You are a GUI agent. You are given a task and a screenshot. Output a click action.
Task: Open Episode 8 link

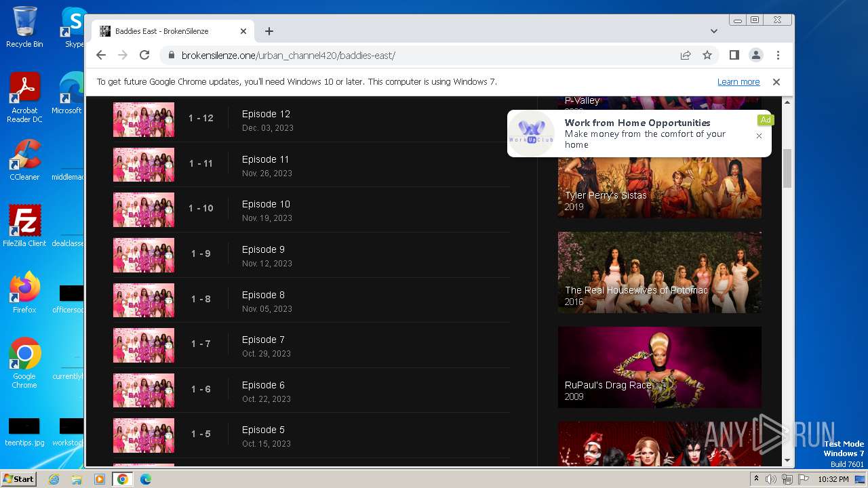[x=263, y=295]
